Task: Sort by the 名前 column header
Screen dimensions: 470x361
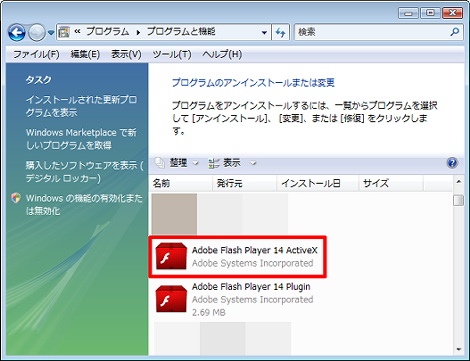Action: coord(181,183)
